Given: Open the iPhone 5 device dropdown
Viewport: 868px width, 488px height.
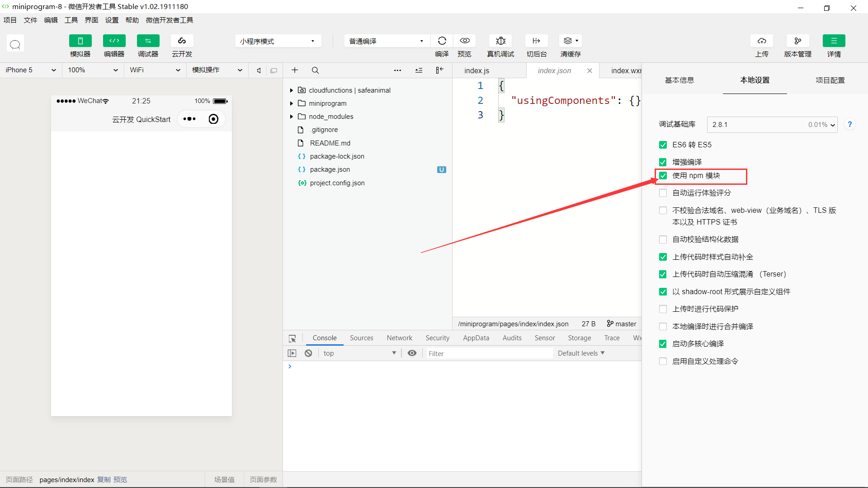Looking at the screenshot, I should click(30, 70).
